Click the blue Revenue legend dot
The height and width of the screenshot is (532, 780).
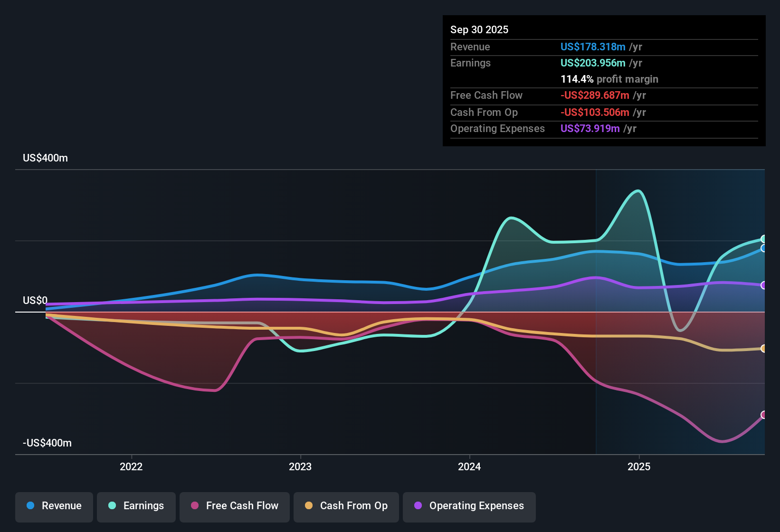pos(30,506)
